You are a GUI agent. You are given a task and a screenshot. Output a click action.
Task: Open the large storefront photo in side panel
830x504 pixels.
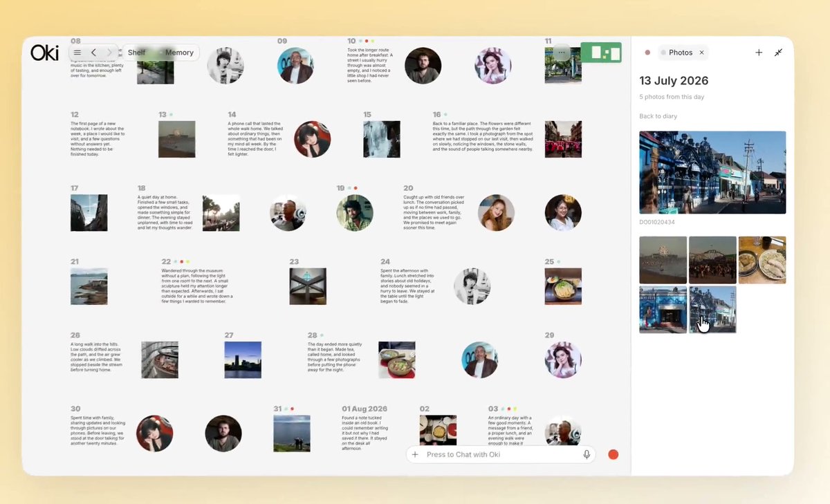tap(712, 172)
